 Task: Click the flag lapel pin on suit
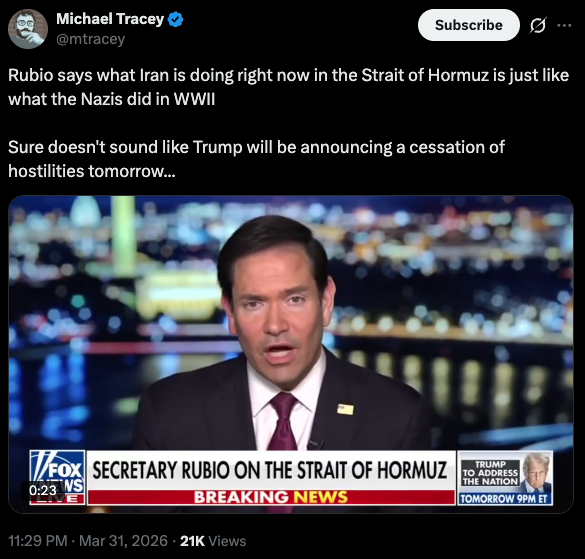pyautogui.click(x=345, y=409)
